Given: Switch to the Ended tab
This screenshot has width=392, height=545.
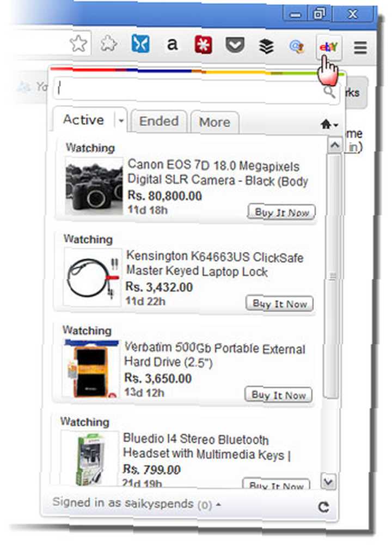Looking at the screenshot, I should (158, 122).
